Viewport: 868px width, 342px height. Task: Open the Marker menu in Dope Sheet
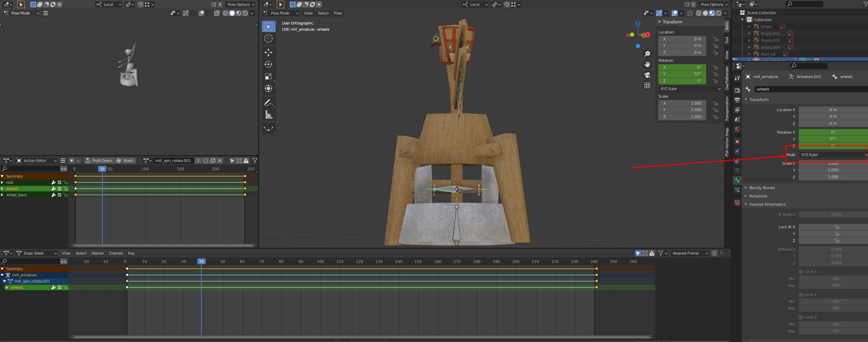pos(98,253)
